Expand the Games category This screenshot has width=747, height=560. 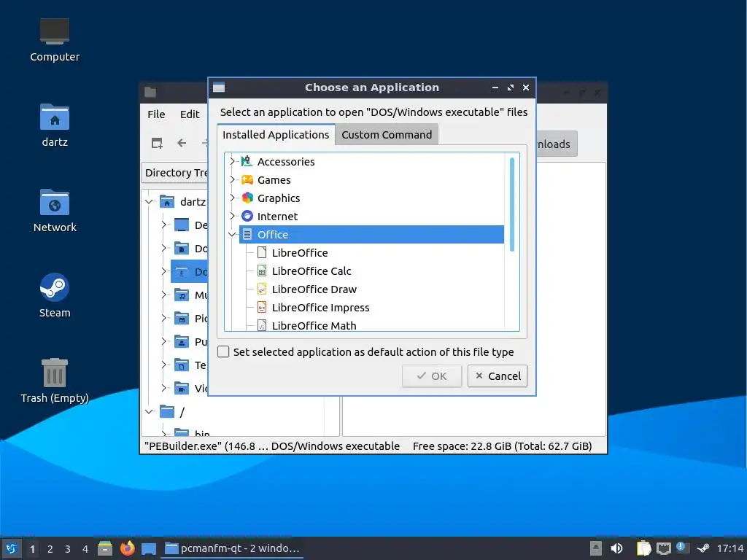pos(233,179)
